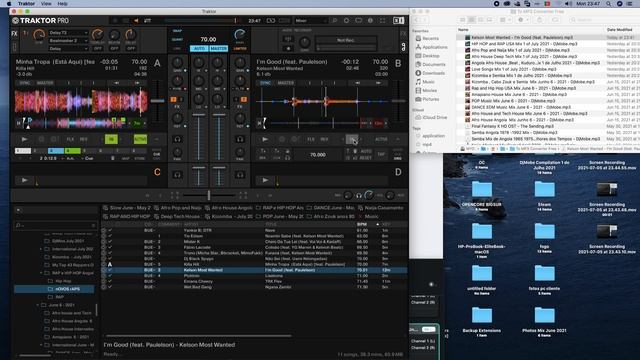Toggle MASTER on deck B
The image size is (640, 360).
point(286,83)
